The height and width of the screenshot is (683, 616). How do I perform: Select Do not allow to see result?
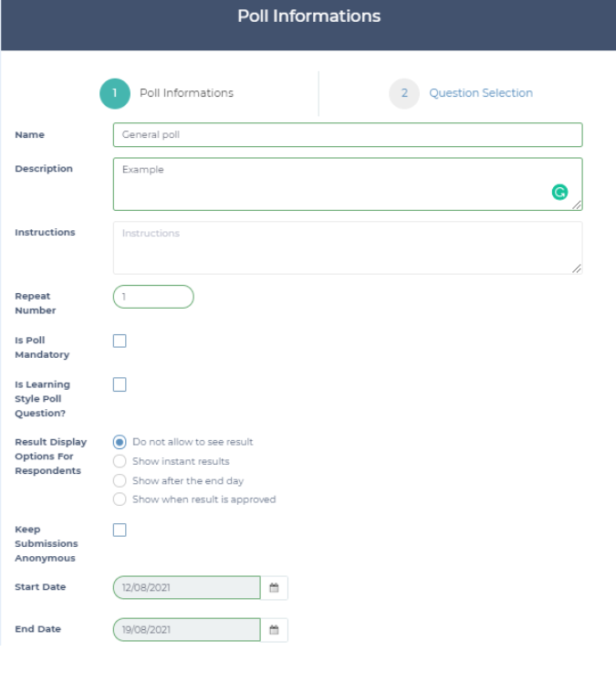[x=120, y=442]
